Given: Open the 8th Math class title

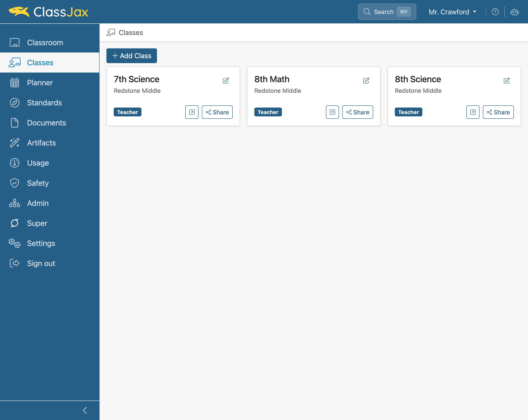Looking at the screenshot, I should point(272,79).
